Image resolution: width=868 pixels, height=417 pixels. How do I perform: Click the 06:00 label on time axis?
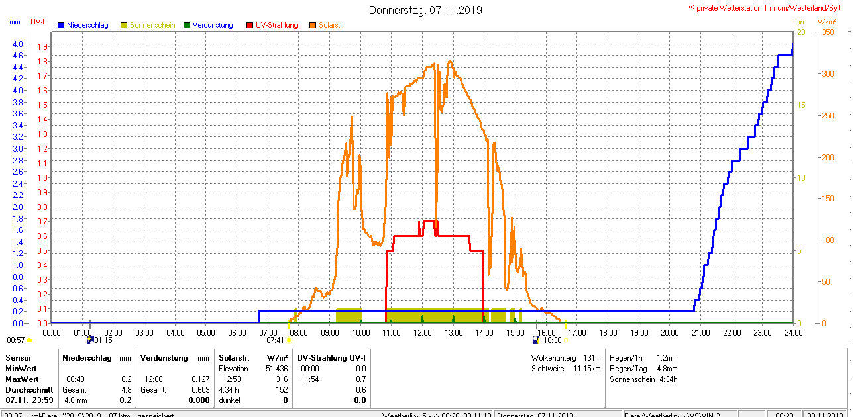click(237, 332)
